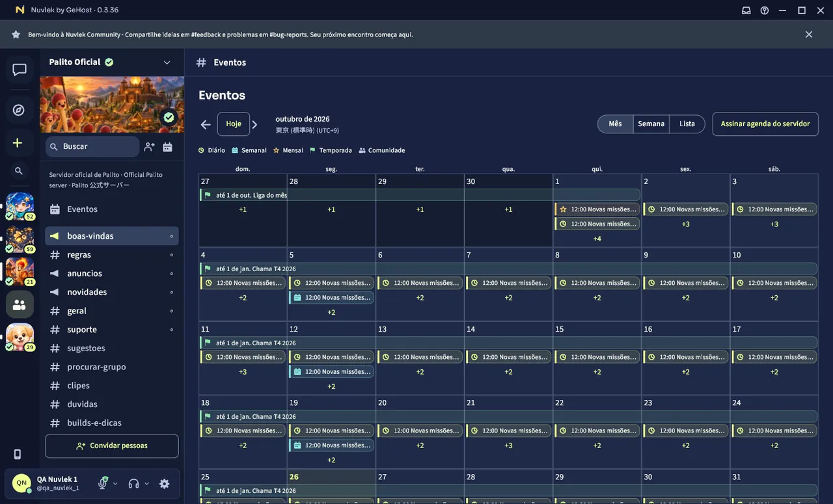Screen dimensions: 833x504
Task: Select the Mês view tab
Action: tap(615, 124)
